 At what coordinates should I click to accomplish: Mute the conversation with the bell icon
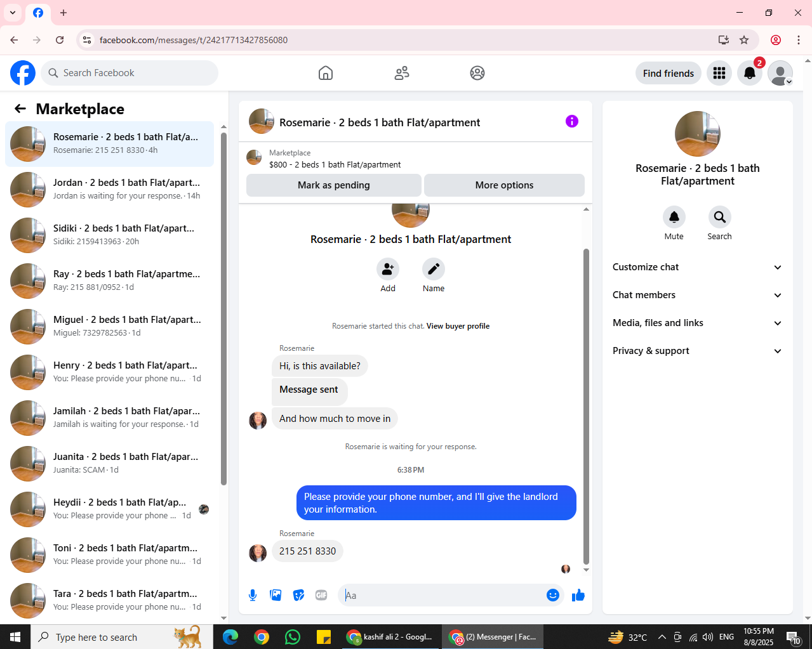tap(674, 217)
